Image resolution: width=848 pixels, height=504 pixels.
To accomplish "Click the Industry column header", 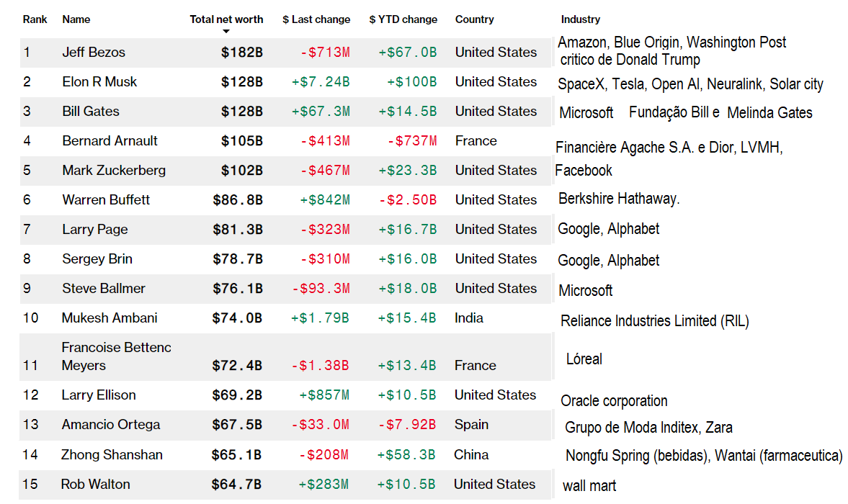I will pos(581,19).
